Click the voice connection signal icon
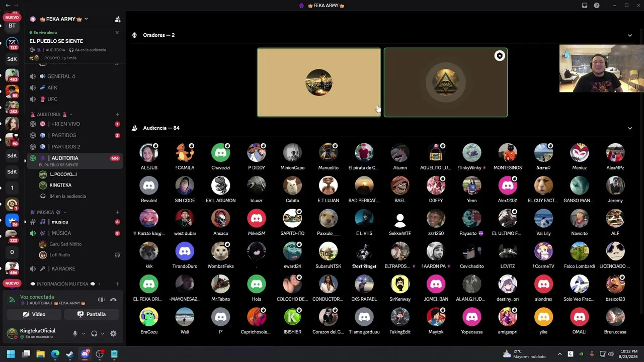644x362 pixels. point(12,300)
